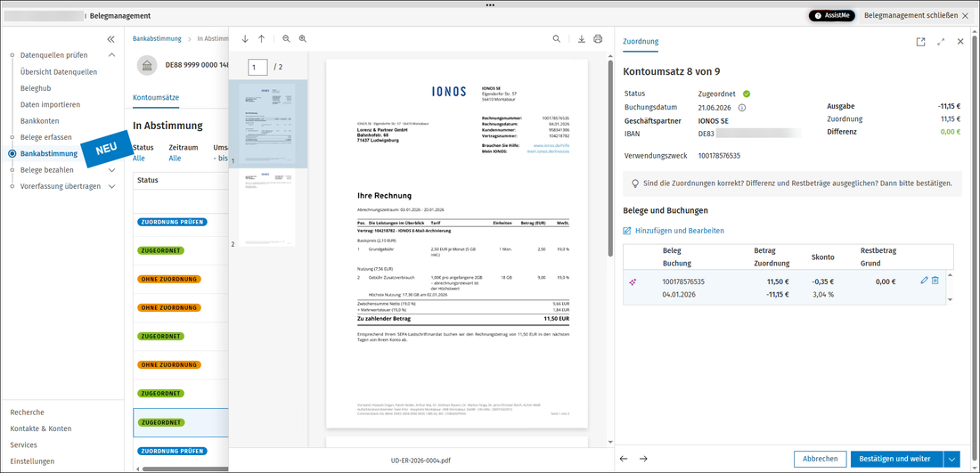The height and width of the screenshot is (473, 980).
Task: Switch to the Kontoumsätze tab
Action: tap(156, 97)
